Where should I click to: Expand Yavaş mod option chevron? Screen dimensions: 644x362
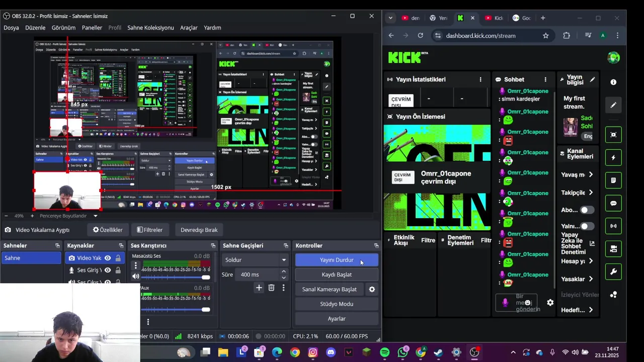[x=591, y=174]
